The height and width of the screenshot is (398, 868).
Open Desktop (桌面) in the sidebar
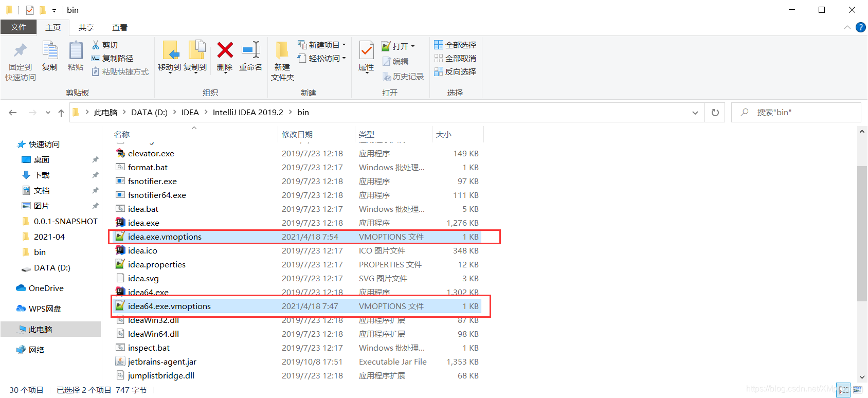[42, 160]
